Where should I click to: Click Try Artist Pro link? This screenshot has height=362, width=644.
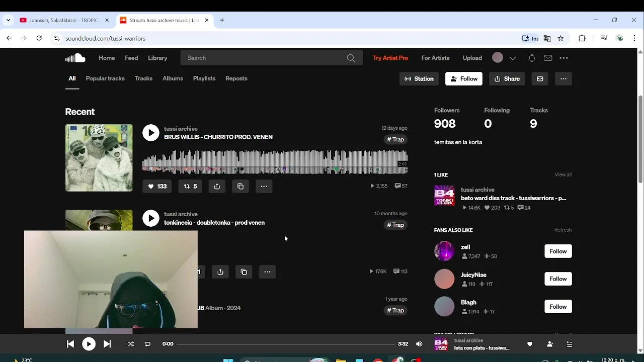[x=390, y=58]
